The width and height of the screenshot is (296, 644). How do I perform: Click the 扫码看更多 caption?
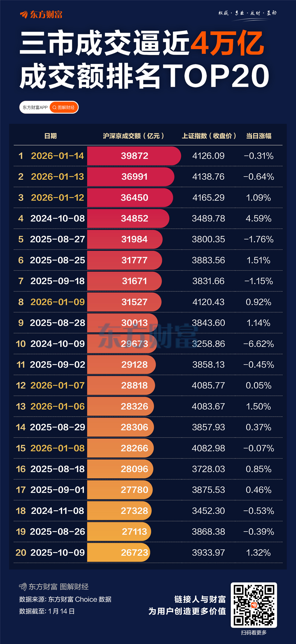(x=254, y=632)
